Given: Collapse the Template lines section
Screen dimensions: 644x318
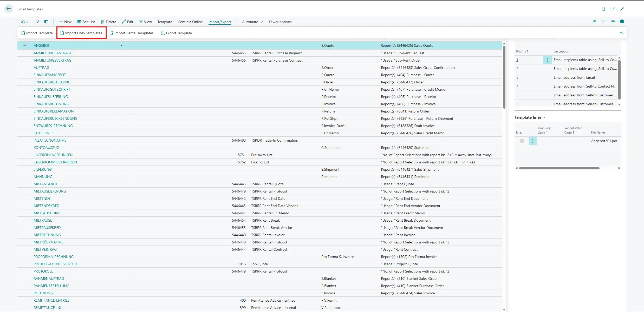Looking at the screenshot, I should click(x=530, y=117).
